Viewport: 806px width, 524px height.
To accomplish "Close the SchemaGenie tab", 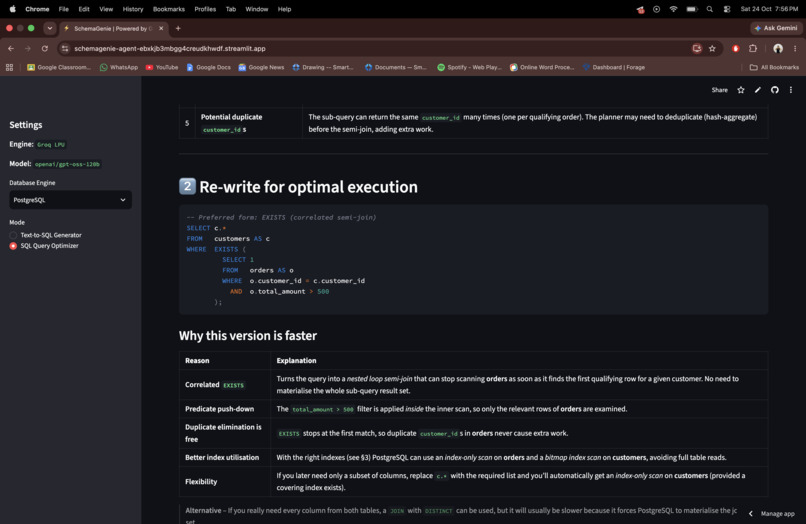I will pos(161,28).
